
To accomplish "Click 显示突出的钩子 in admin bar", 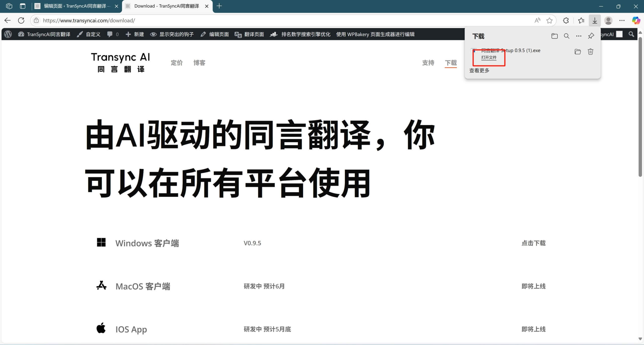I will point(172,34).
